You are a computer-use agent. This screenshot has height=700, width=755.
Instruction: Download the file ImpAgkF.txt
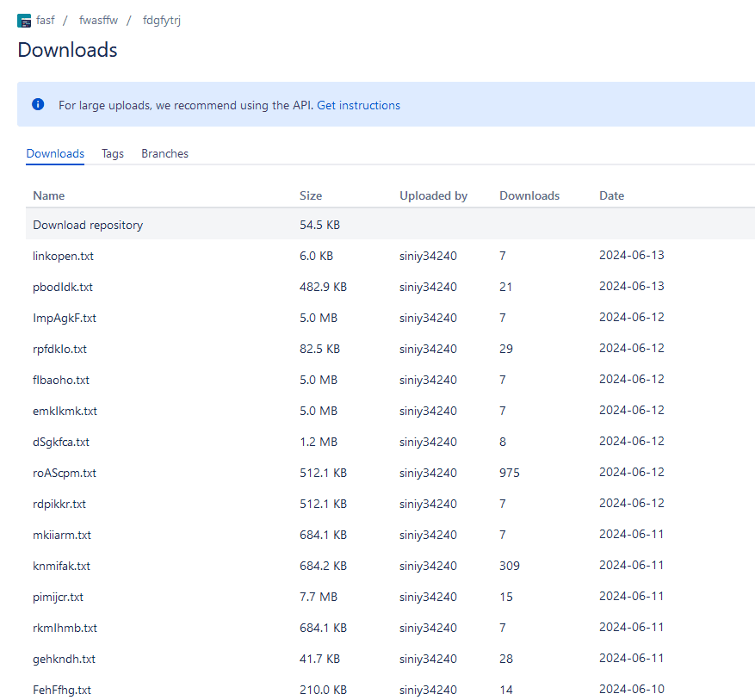pyautogui.click(x=65, y=319)
